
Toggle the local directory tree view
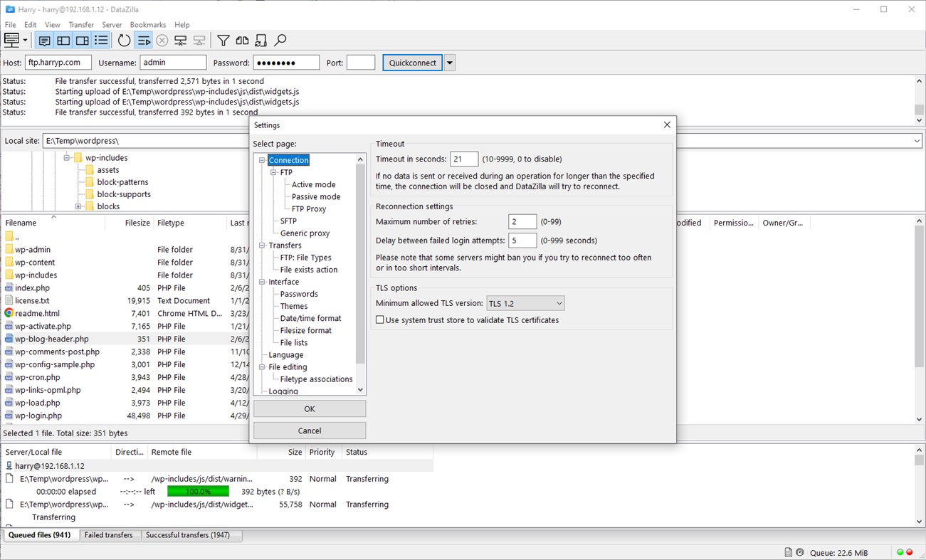pos(63,40)
